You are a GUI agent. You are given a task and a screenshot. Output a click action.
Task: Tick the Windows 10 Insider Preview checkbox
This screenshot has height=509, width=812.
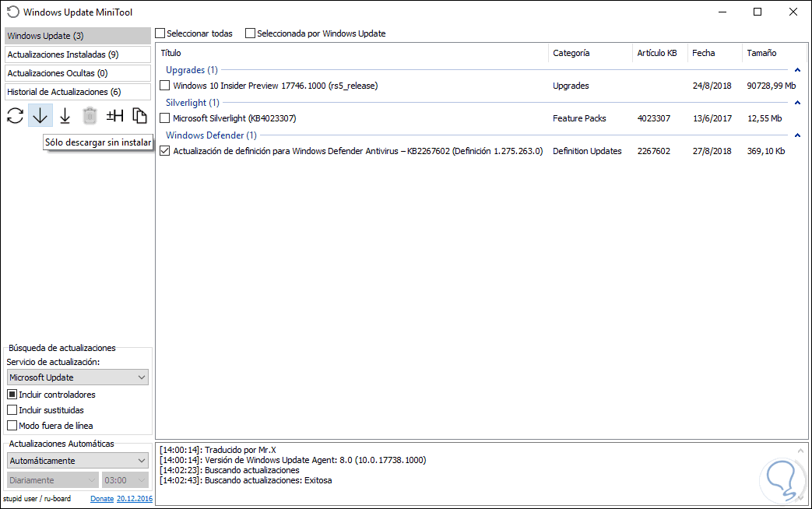(165, 86)
